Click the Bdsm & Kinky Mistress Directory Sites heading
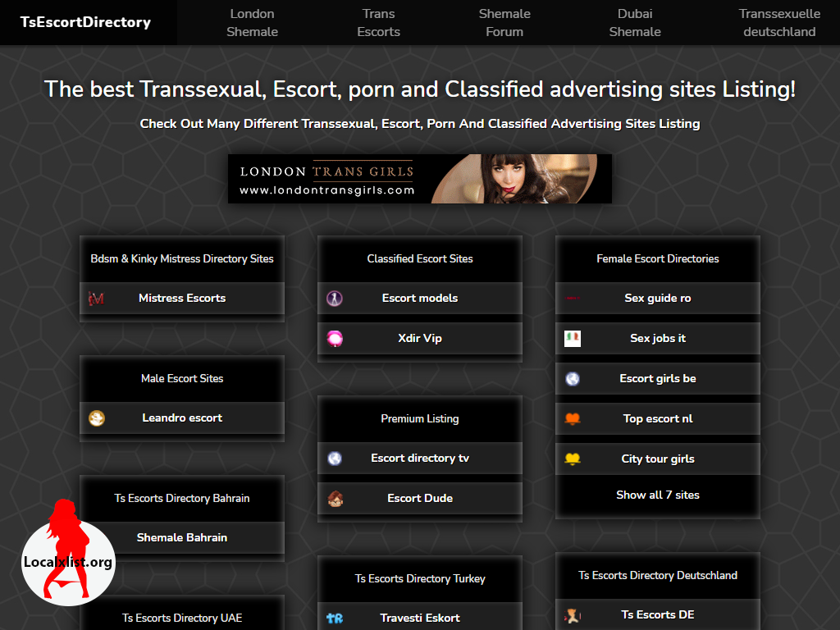Screen dimensions: 840x630 coord(182,258)
